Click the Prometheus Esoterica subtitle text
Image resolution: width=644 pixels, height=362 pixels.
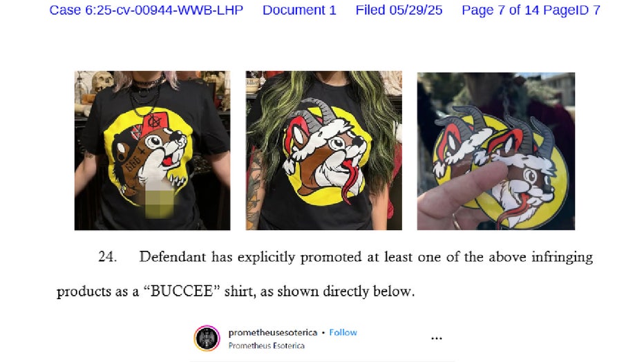pyautogui.click(x=267, y=345)
